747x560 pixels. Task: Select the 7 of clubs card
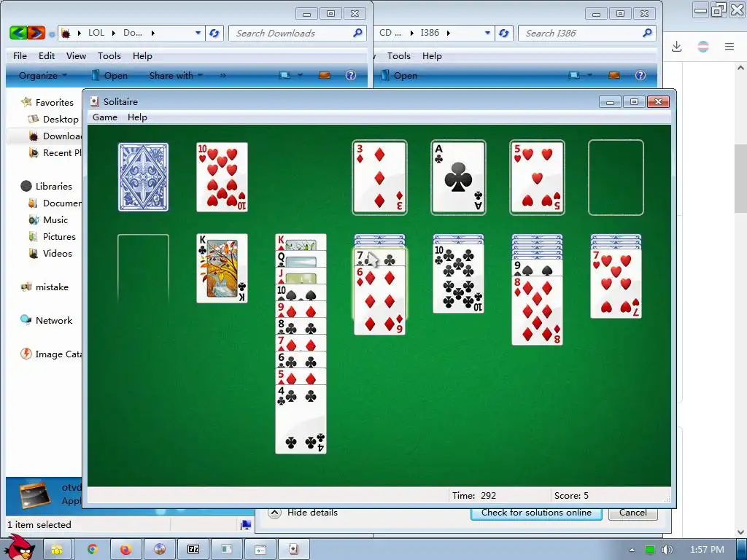click(x=379, y=258)
